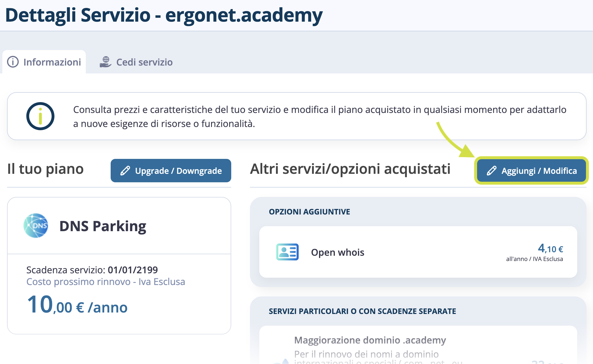Switch to the Cedi servizio tab
593x364 pixels.
point(136,62)
